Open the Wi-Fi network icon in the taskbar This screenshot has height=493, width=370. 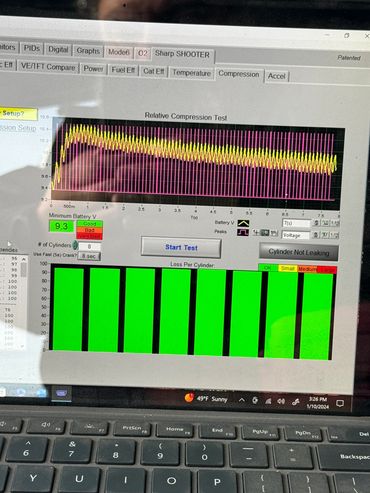(x=268, y=401)
